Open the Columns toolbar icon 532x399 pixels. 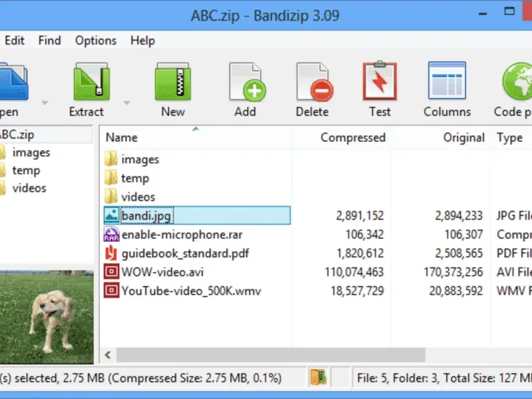(x=447, y=80)
